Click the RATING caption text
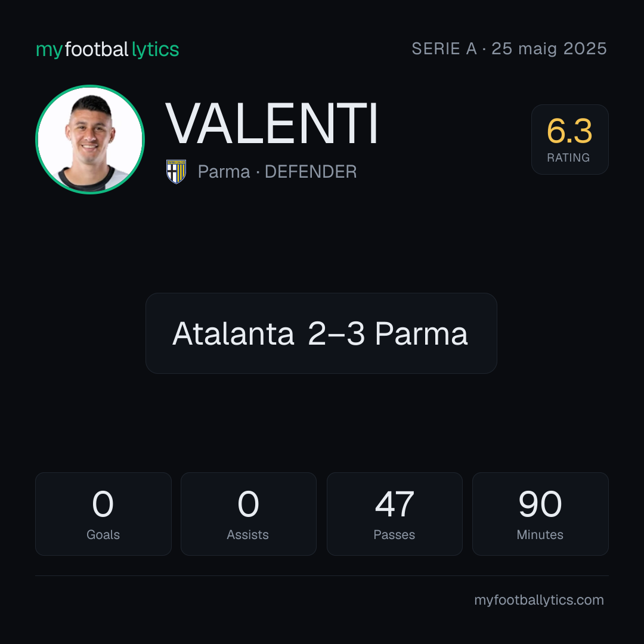The height and width of the screenshot is (644, 644). pyautogui.click(x=568, y=157)
